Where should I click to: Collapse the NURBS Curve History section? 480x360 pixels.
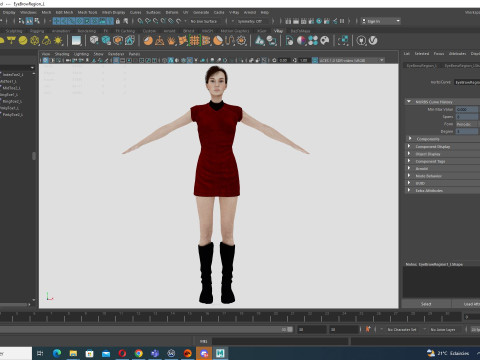(x=409, y=102)
